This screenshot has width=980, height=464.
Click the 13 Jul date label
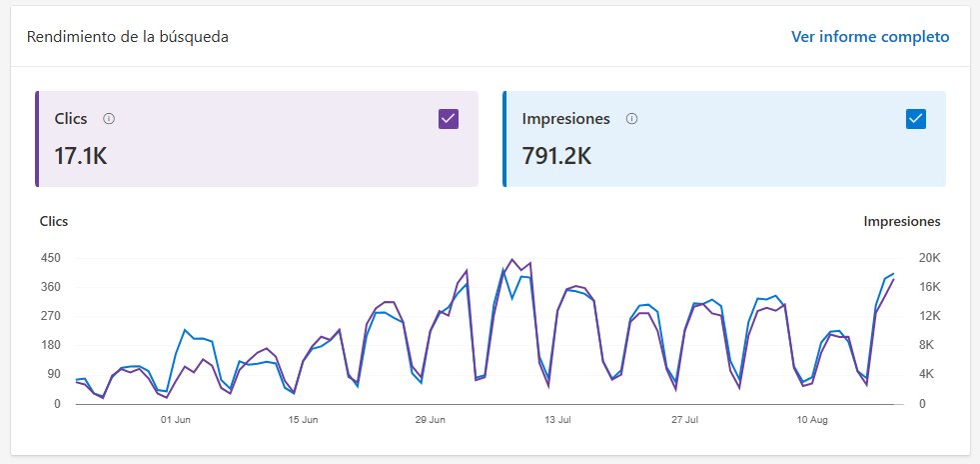557,420
